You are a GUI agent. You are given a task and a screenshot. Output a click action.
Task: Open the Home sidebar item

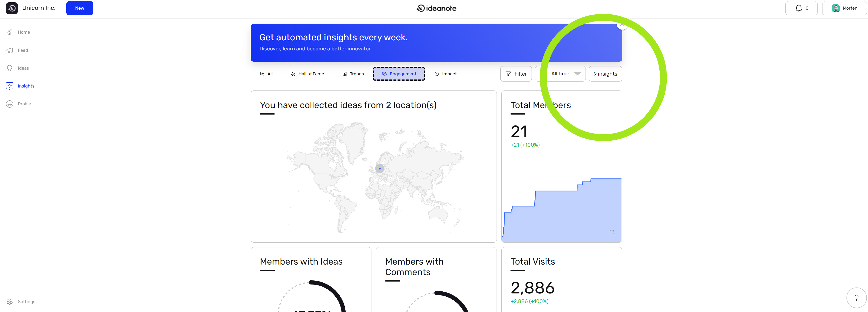19,32
